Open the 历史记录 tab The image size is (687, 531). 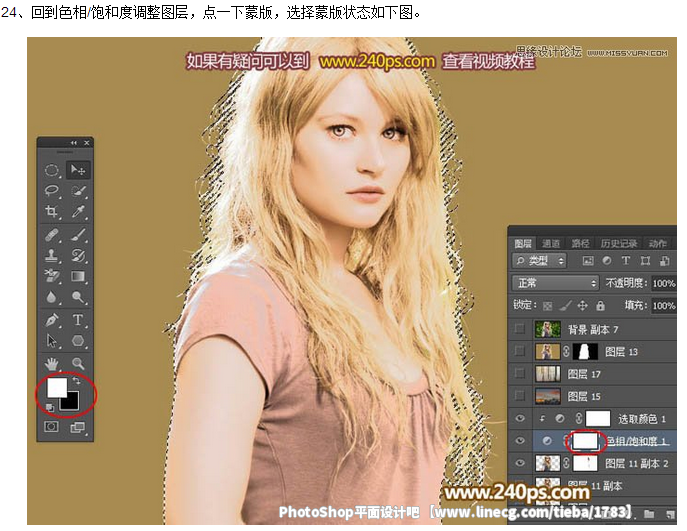pos(618,244)
